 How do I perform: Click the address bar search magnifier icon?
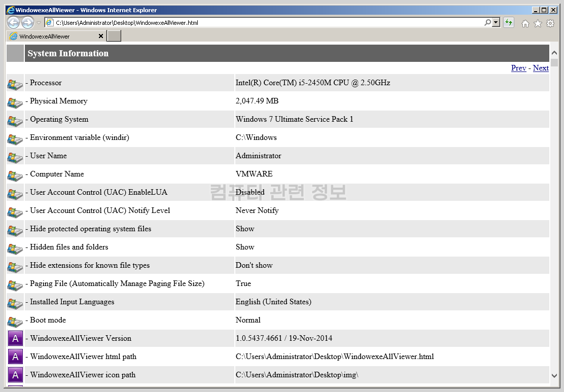[487, 23]
